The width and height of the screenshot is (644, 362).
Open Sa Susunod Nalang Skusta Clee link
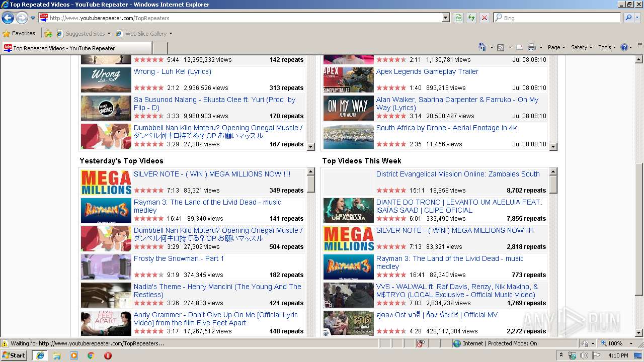[x=215, y=104]
